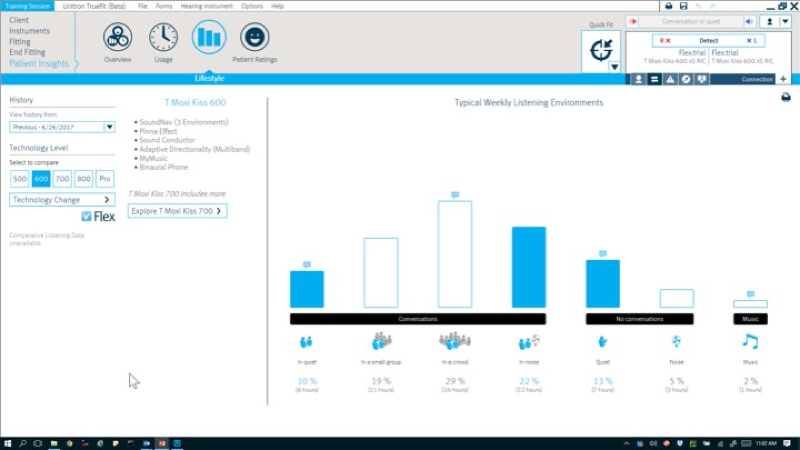Image resolution: width=800 pixels, height=450 pixels.
Task: Click the In a small group outlined bar
Action: (x=381, y=272)
